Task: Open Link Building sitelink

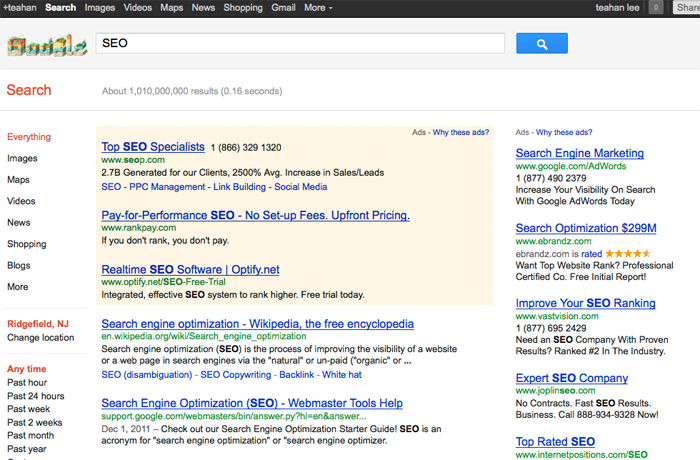Action: [x=239, y=187]
